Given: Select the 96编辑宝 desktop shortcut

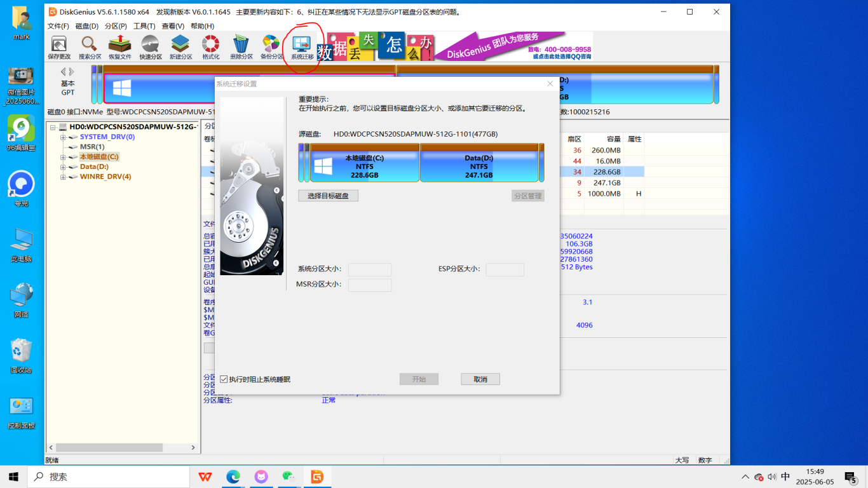Looking at the screenshot, I should coord(22,132).
